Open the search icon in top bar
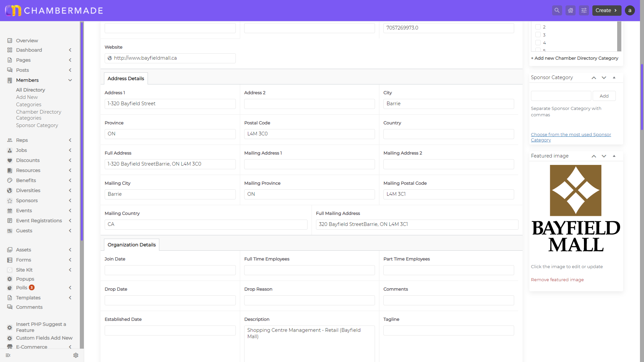Image resolution: width=644 pixels, height=362 pixels. (557, 10)
